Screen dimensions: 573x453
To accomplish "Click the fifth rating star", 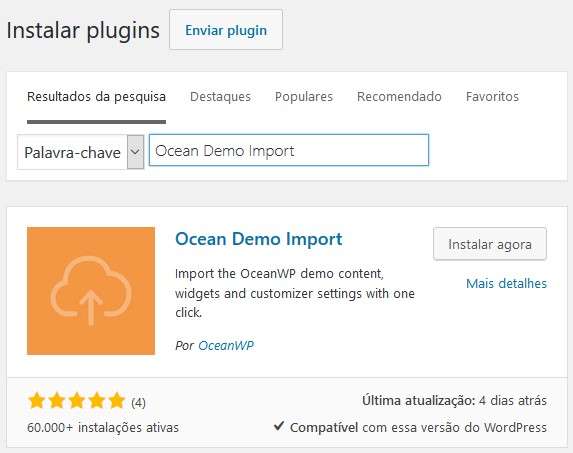I will pyautogui.click(x=117, y=401).
